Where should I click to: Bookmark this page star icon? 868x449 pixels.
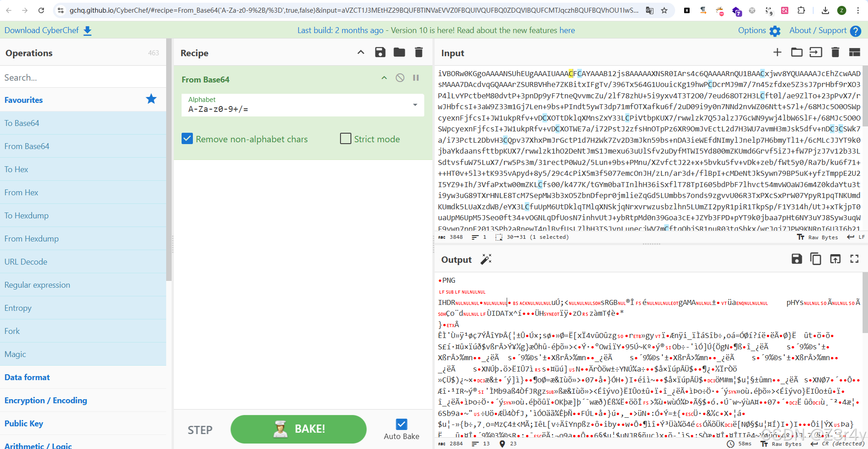pyautogui.click(x=664, y=10)
